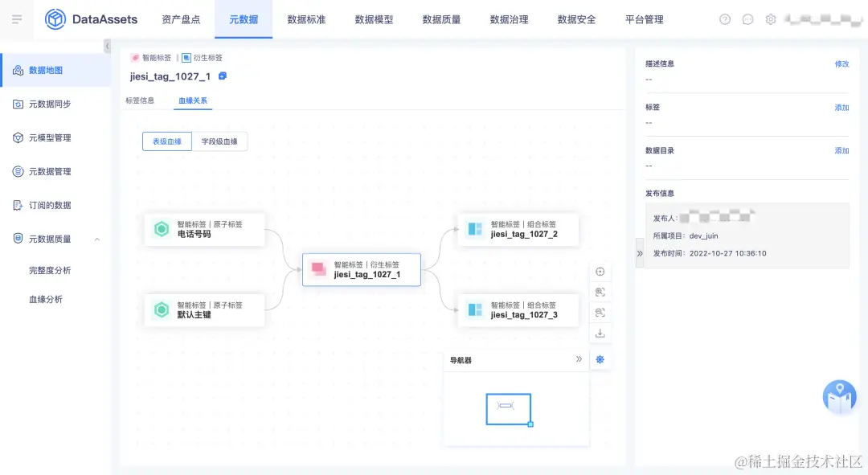
Task: Click the 订阅的数据 sidebar icon
Action: tap(18, 206)
